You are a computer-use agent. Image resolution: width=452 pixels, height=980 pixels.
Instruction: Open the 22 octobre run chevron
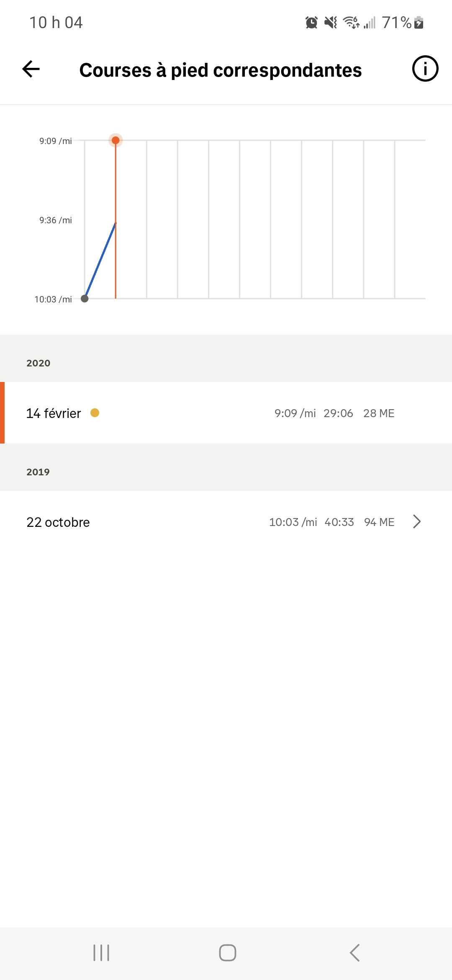point(417,521)
